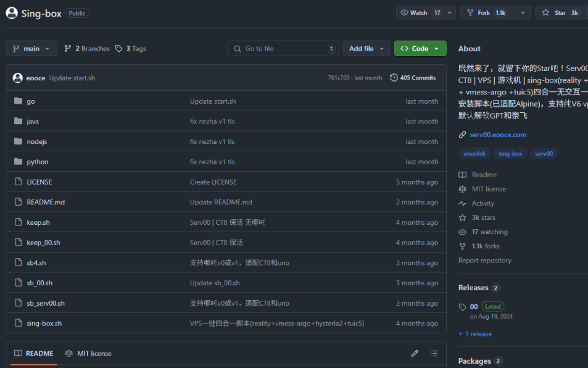588x368 pixels.
Task: Switch to the MIT license tab
Action: (88, 353)
